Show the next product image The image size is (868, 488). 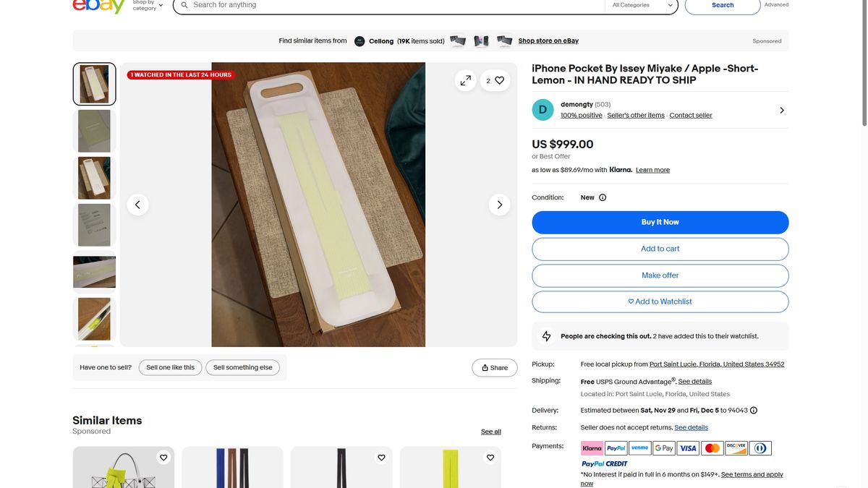[499, 205]
